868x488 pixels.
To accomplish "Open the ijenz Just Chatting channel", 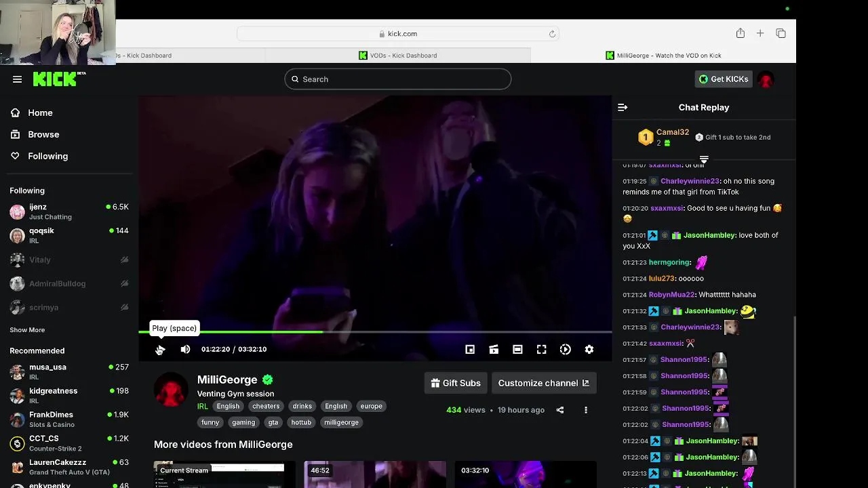I will (x=69, y=211).
